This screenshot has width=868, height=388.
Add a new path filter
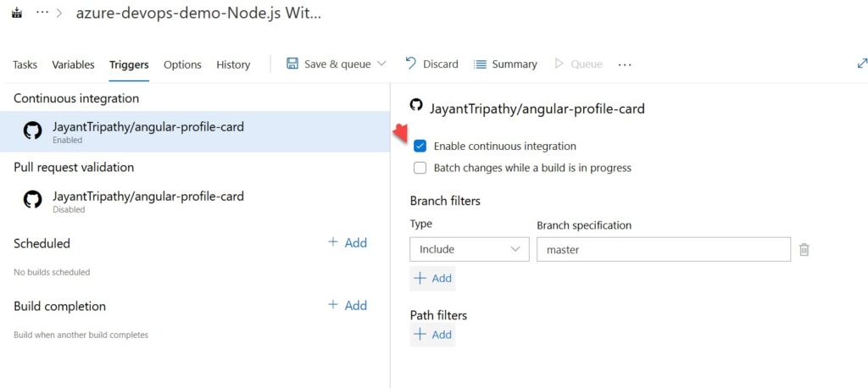tap(432, 335)
